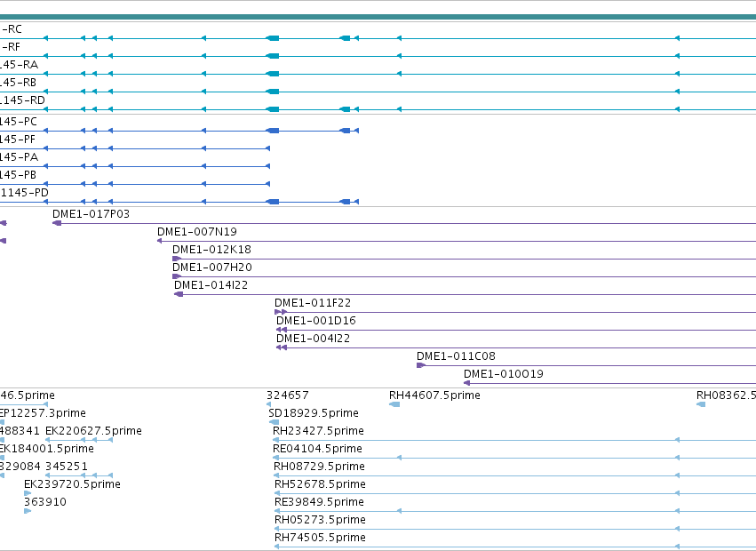756x551 pixels.
Task: Select the -RF transcript label
Action: pos(11,47)
